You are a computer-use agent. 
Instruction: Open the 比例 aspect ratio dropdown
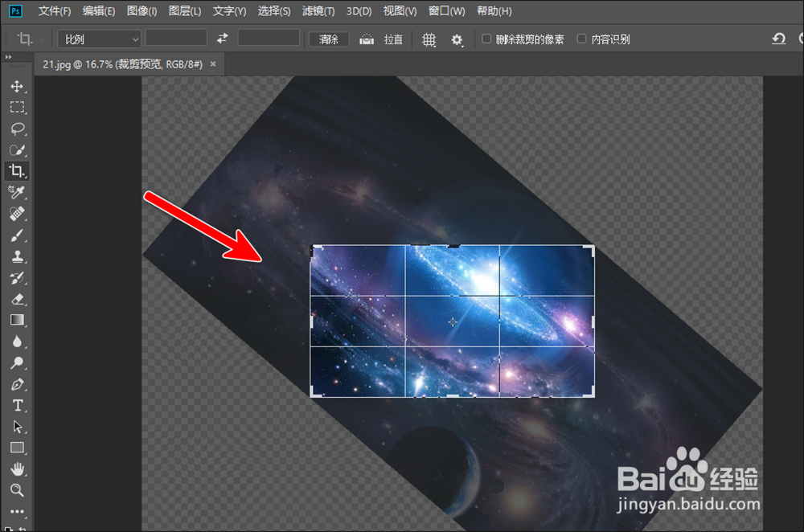(100, 39)
